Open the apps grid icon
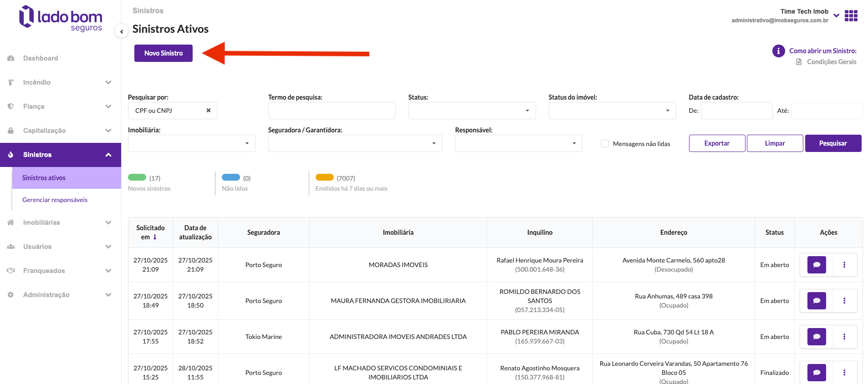 tap(851, 16)
